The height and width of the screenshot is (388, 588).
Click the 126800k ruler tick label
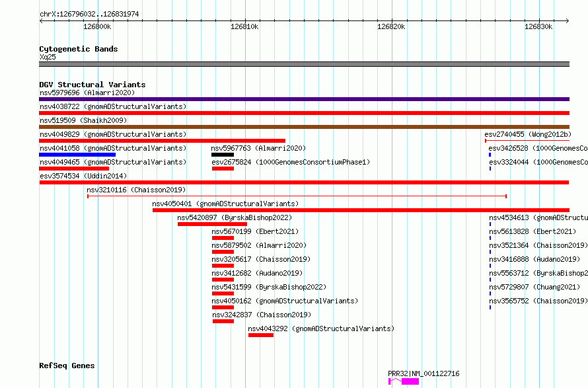97,26
